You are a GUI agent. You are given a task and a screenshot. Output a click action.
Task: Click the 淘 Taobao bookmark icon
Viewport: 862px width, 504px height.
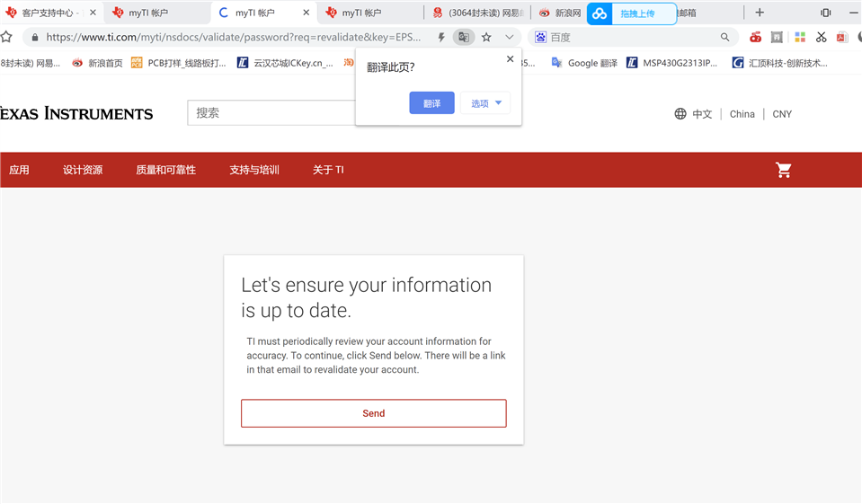click(x=349, y=63)
